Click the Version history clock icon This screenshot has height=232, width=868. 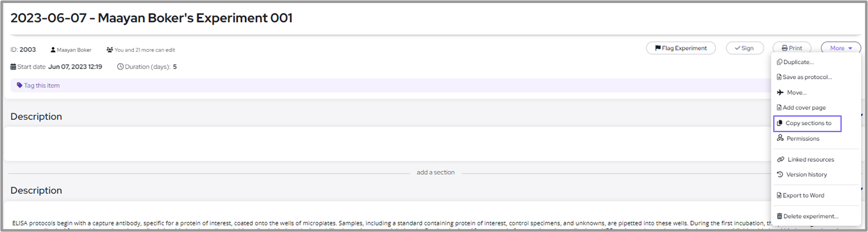780,174
